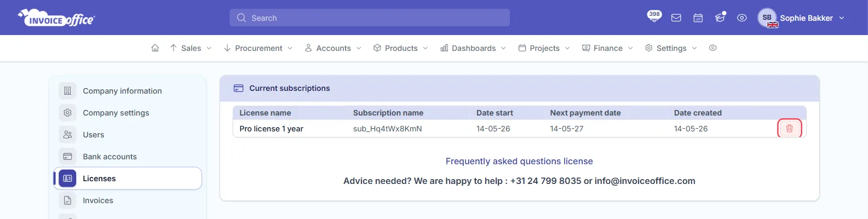
Task: Open the Products menu
Action: click(x=401, y=48)
